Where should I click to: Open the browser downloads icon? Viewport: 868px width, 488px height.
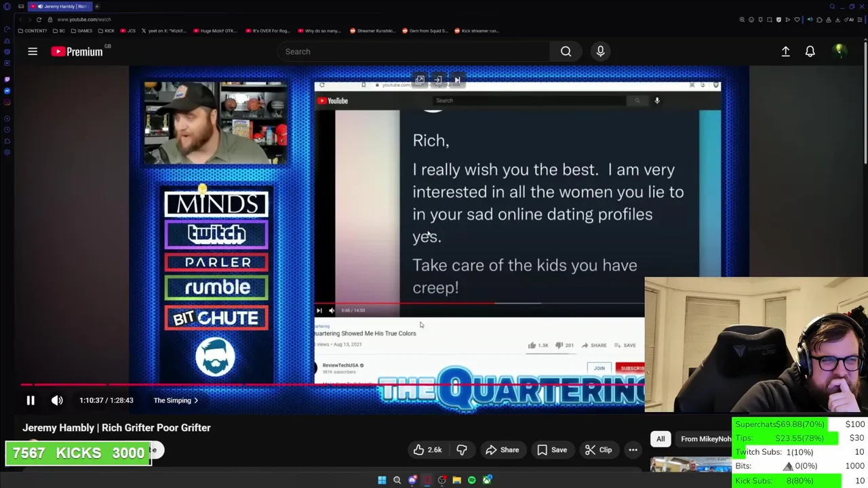pyautogui.click(x=838, y=20)
